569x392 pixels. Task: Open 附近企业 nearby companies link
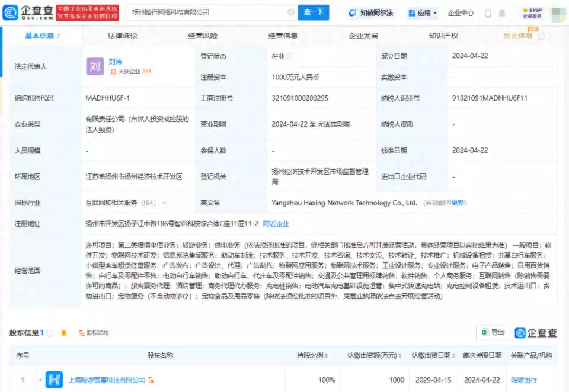276,224
